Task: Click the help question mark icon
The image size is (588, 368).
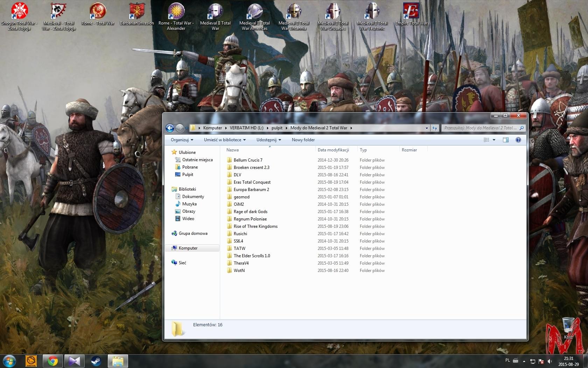Action: 518,140
